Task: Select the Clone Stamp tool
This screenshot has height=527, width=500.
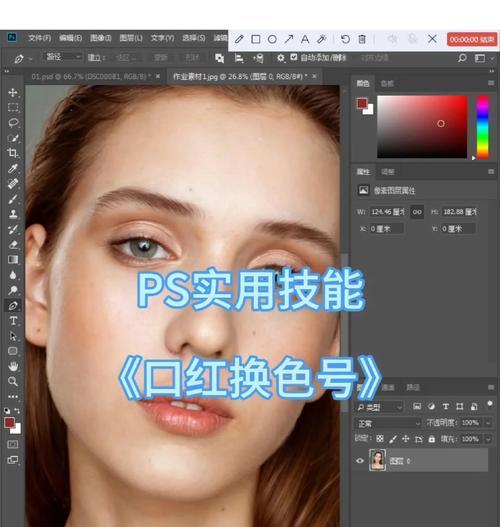Action: 13,214
